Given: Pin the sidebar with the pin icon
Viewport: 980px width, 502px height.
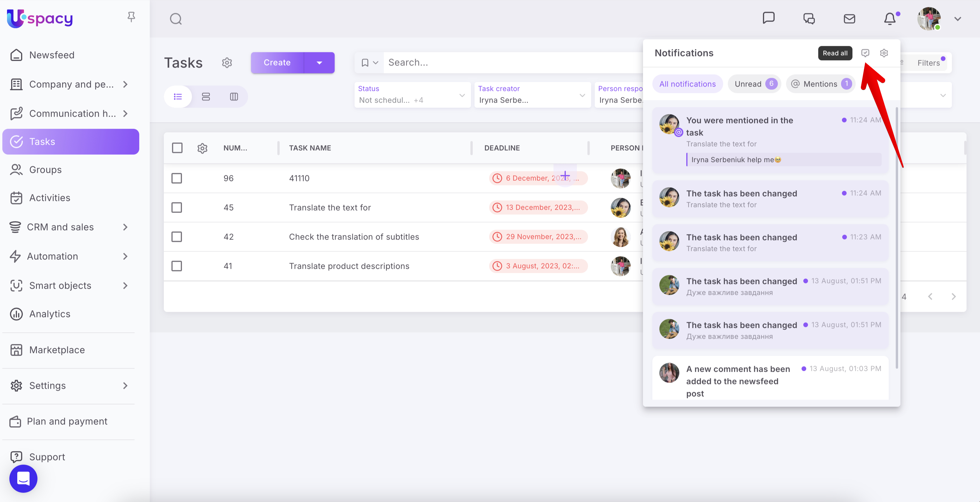Looking at the screenshot, I should point(131,17).
